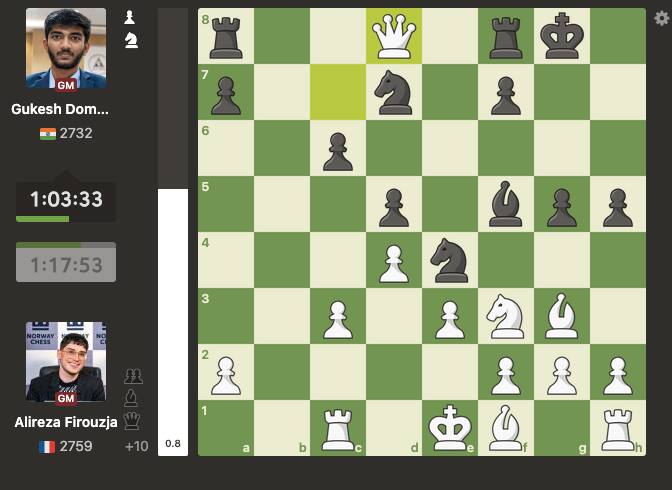The height and width of the screenshot is (490, 672).
Task: Select black bishop on f5
Action: point(506,204)
